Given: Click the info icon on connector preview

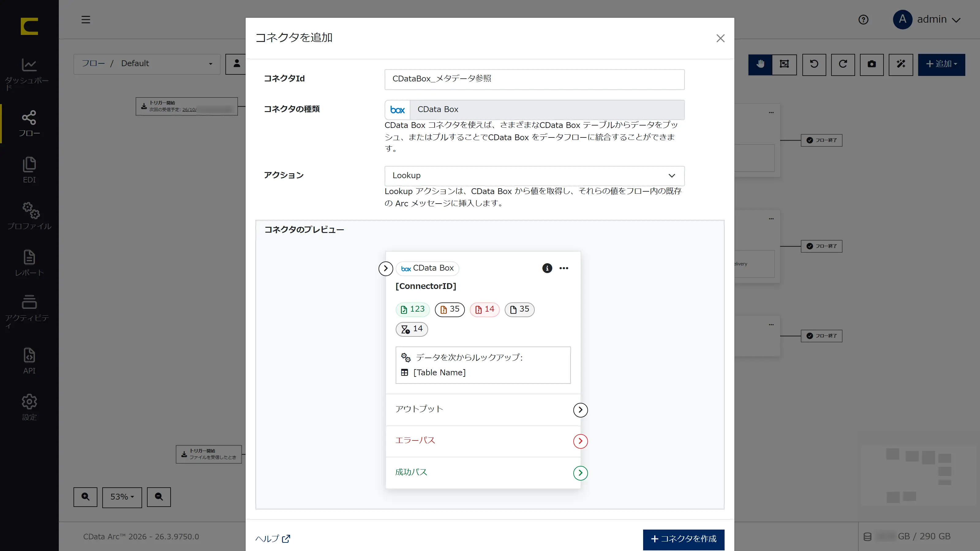Looking at the screenshot, I should point(547,268).
